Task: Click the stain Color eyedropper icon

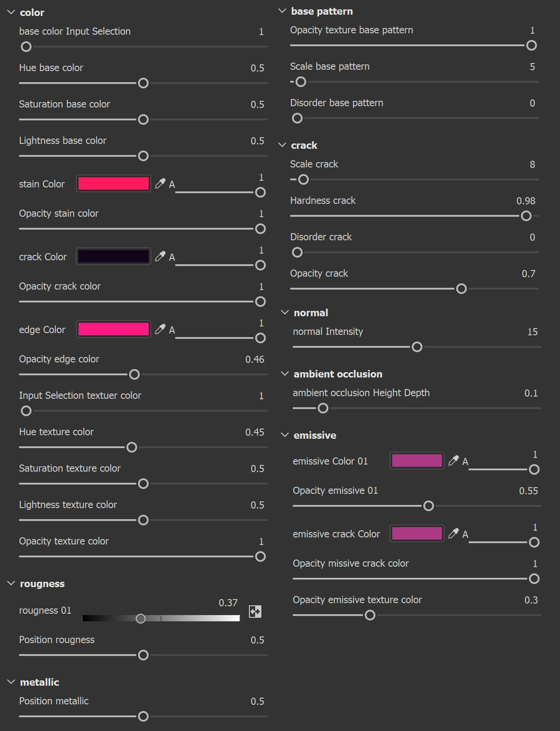Action: (160, 183)
